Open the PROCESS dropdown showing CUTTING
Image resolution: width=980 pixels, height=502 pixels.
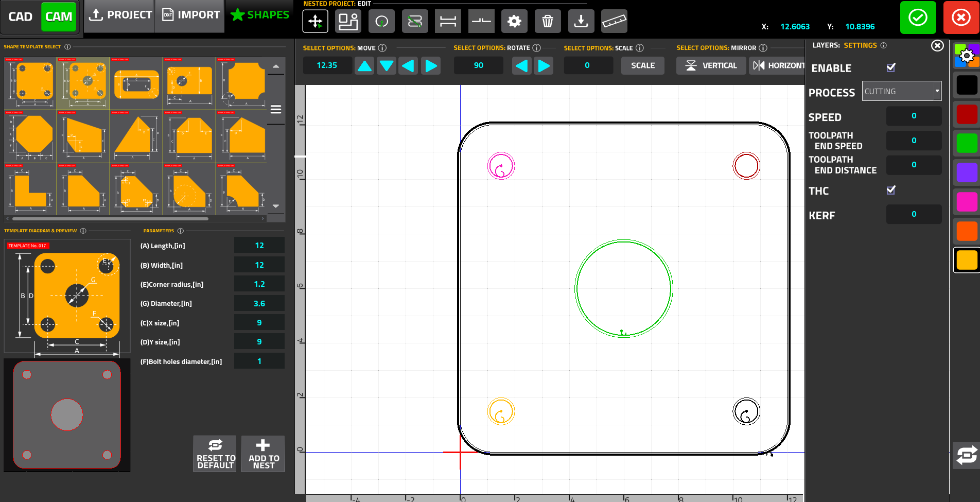coord(901,91)
